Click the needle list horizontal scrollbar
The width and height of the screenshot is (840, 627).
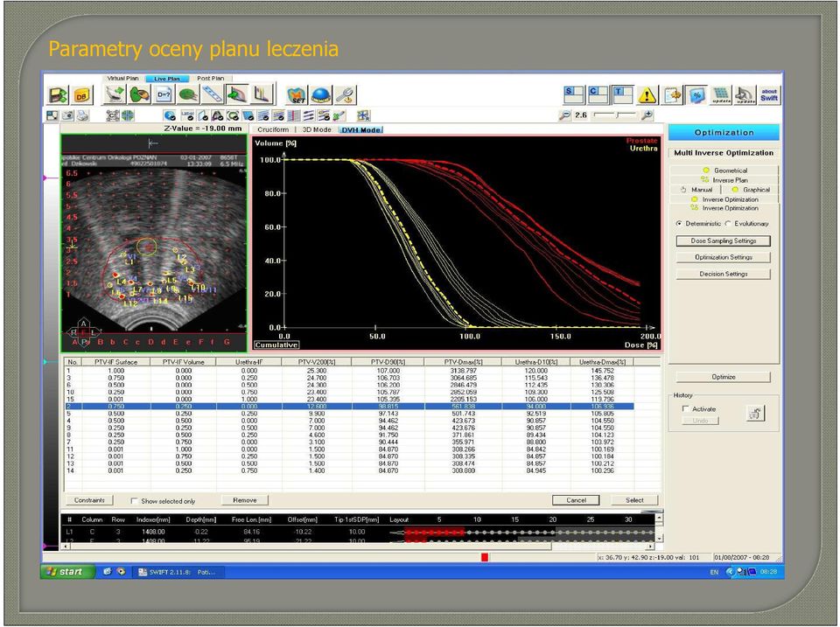click(358, 547)
